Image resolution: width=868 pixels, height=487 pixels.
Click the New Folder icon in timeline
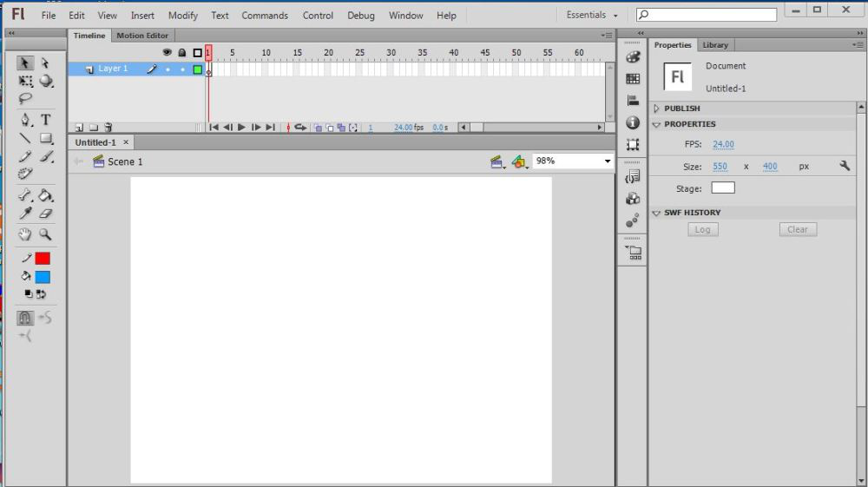[x=94, y=128]
